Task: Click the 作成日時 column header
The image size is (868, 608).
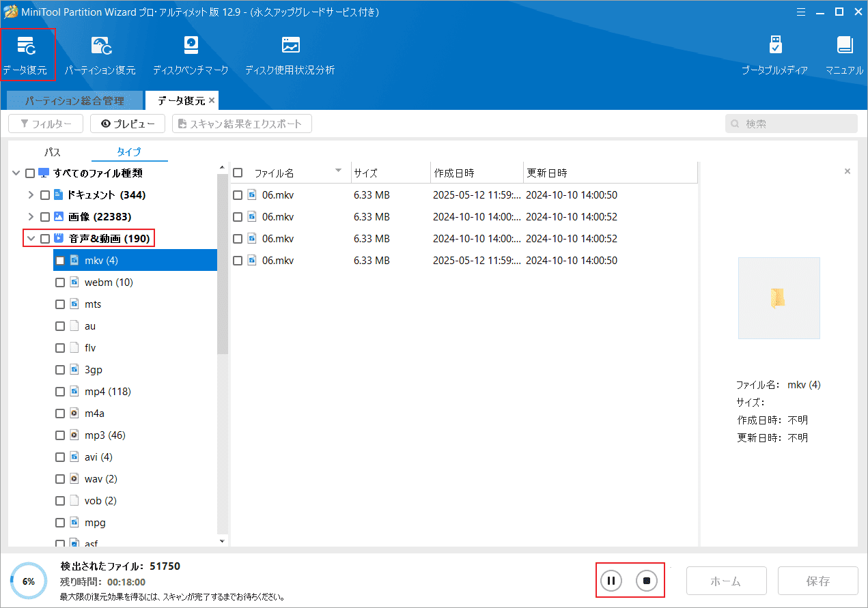Action: 477,173
